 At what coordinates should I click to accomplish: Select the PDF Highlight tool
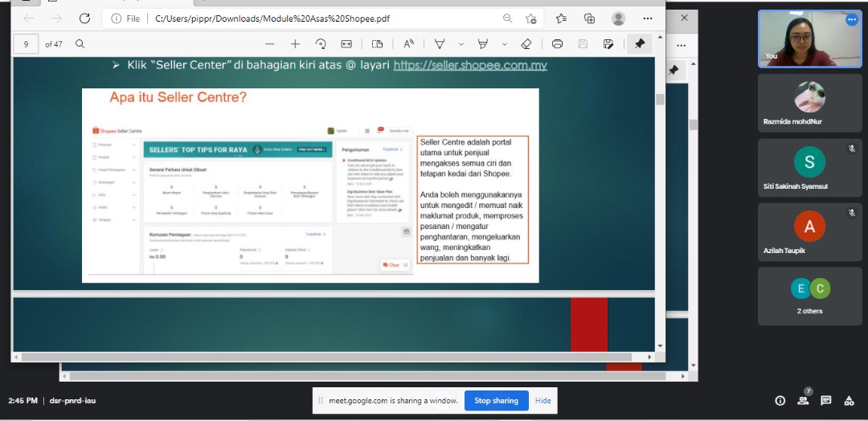483,44
